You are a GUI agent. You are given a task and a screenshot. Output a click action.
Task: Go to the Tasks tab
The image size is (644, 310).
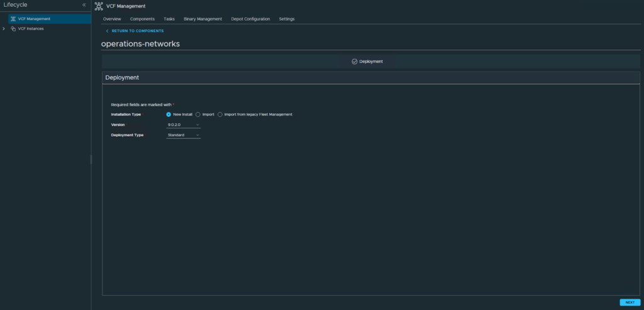point(169,19)
